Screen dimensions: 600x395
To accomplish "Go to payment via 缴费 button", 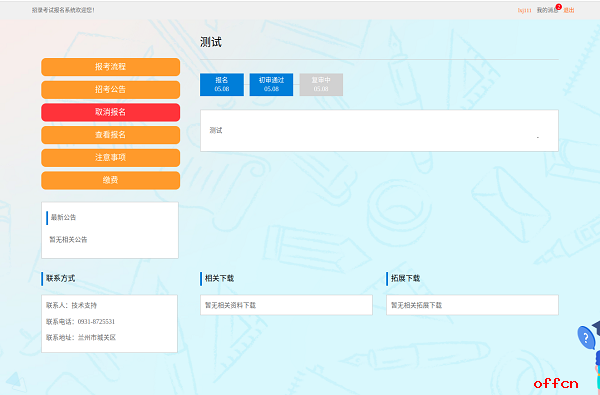I will (x=111, y=180).
